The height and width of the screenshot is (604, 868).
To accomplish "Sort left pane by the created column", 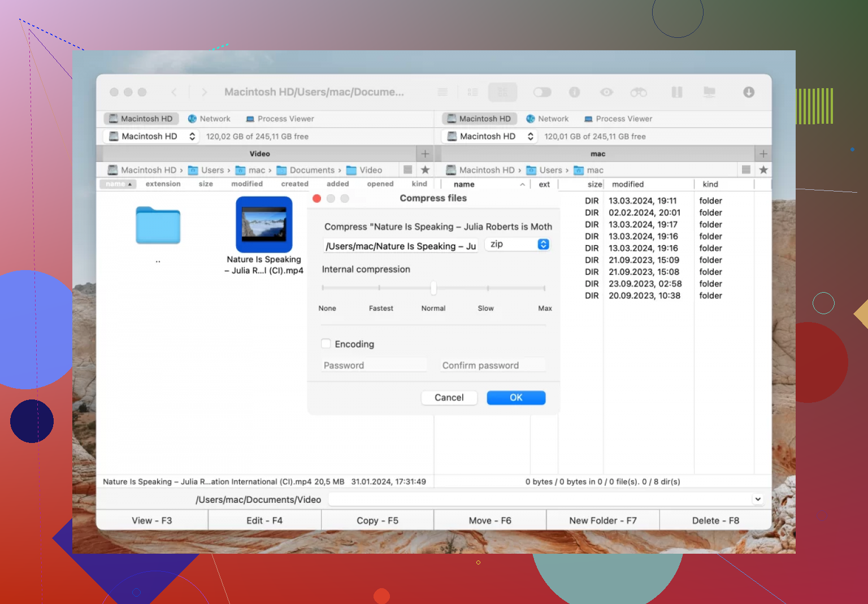I will [x=295, y=184].
